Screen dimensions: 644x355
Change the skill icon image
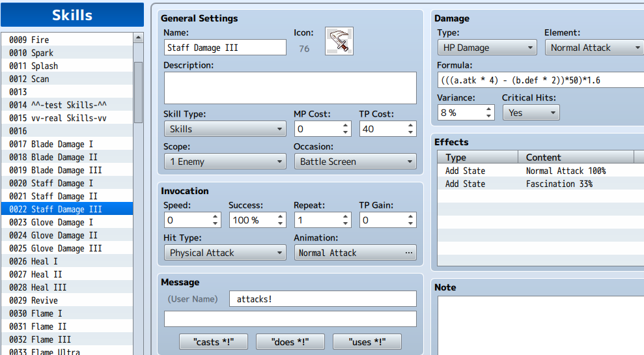tap(339, 41)
